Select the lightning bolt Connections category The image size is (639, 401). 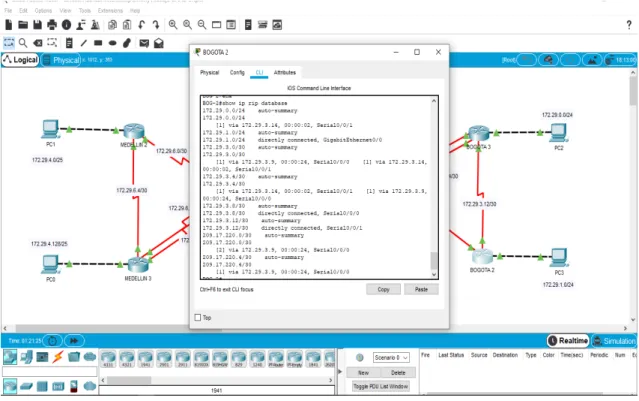tap(58, 357)
